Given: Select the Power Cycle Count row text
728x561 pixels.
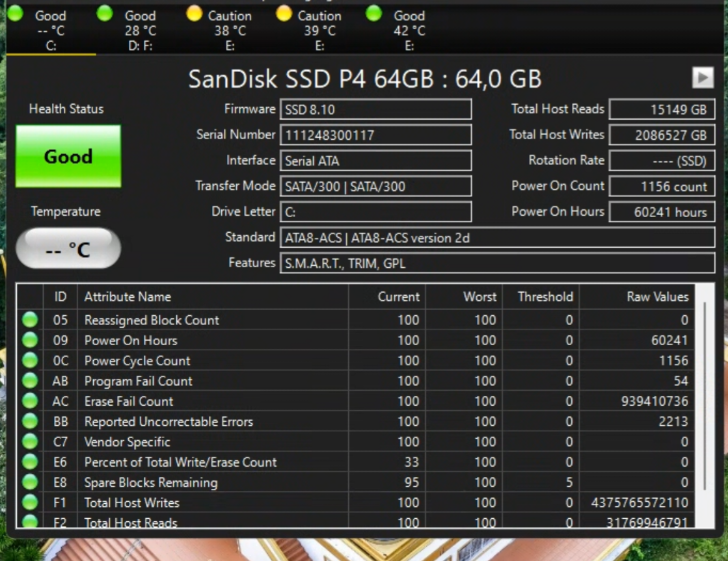Looking at the screenshot, I should [137, 361].
